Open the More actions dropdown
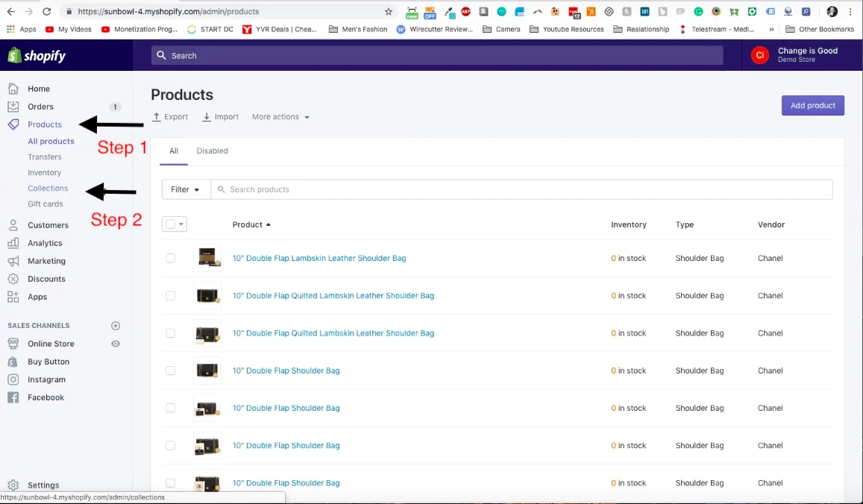The height and width of the screenshot is (504, 863). tap(280, 116)
